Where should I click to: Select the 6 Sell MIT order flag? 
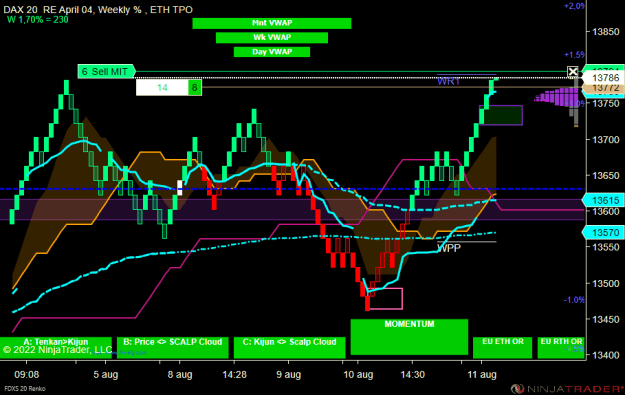[x=106, y=72]
